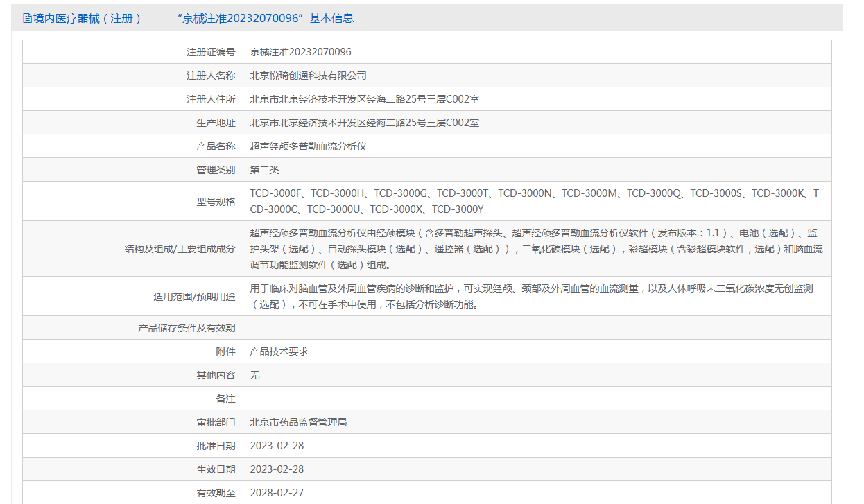Click the 注册人住所 label
The width and height of the screenshot is (864, 504).
(x=211, y=99)
